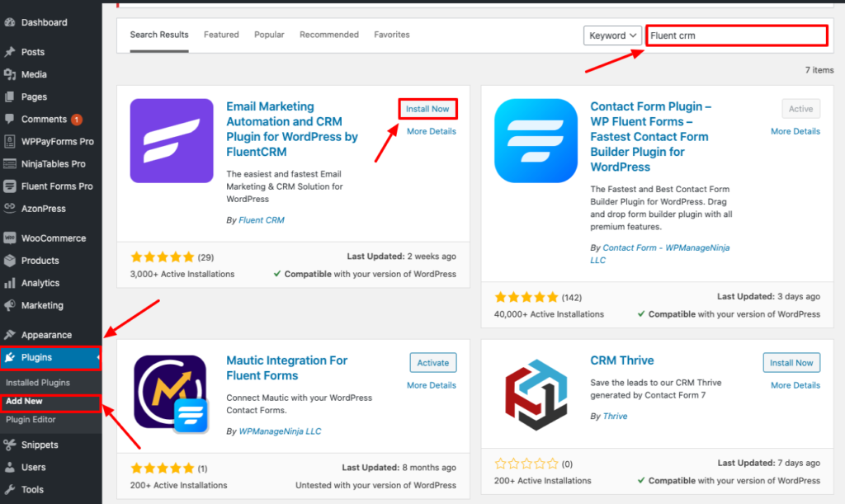Click the AzonPress link icon
The height and width of the screenshot is (504, 845).
[10, 207]
